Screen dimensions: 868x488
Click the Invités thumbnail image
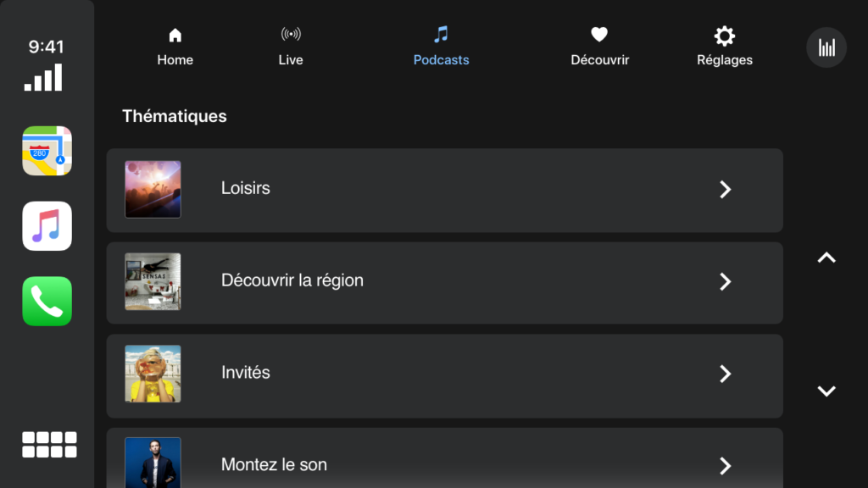pos(153,374)
